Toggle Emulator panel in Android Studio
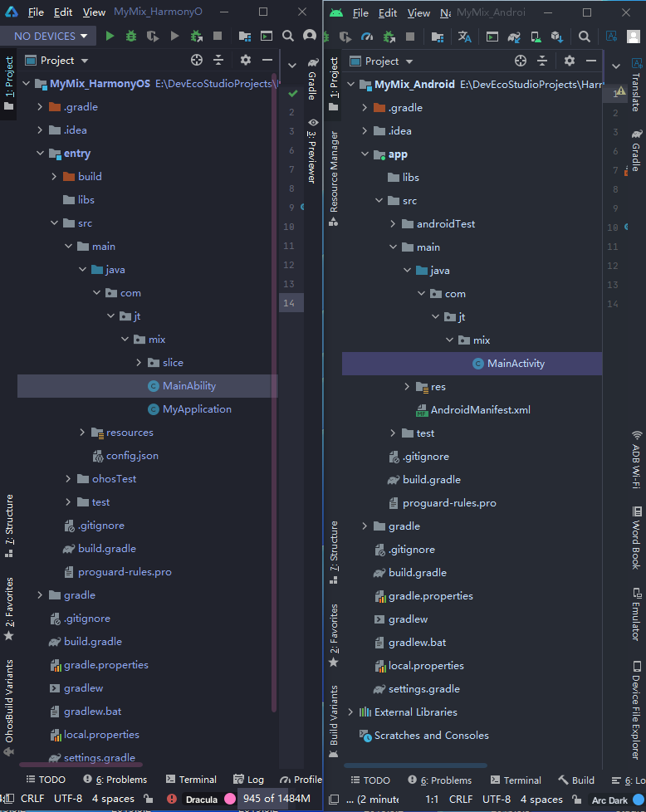This screenshot has width=646, height=812. pyautogui.click(x=636, y=614)
